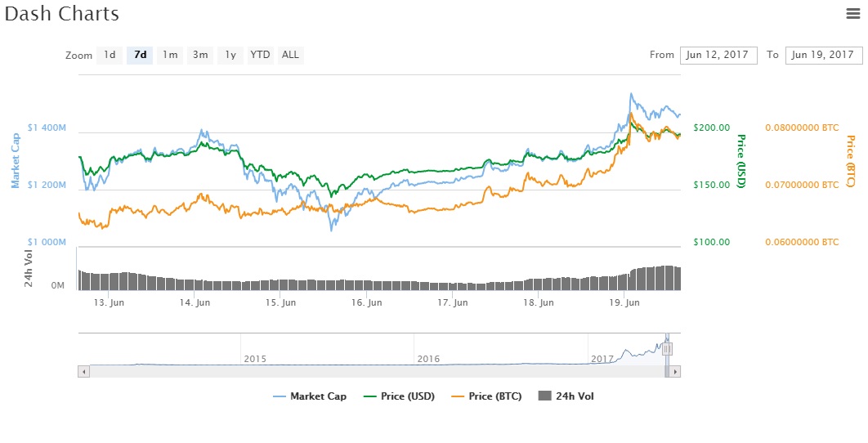Toggle Price (BTC) series in legend
Screen dimensions: 868x443
click(x=486, y=396)
